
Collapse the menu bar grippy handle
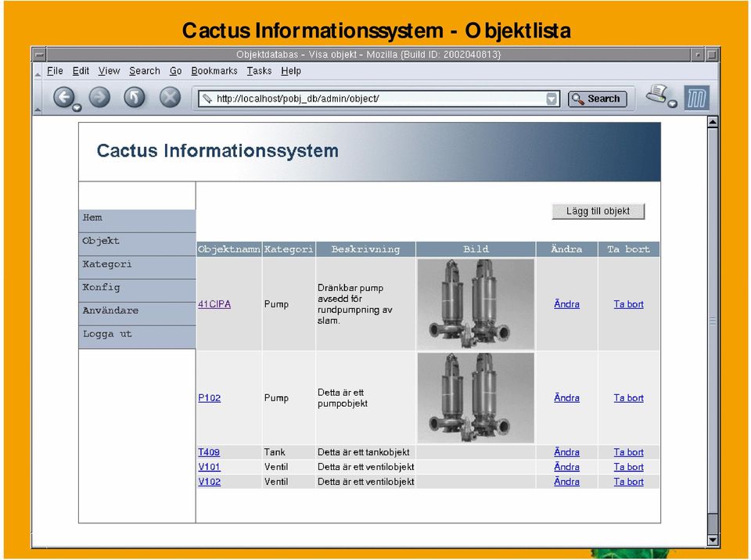(x=38, y=71)
